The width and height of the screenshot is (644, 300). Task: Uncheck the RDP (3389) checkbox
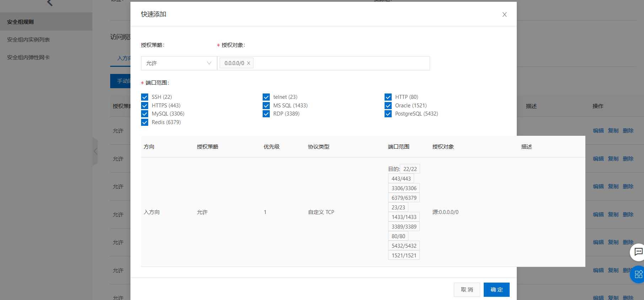click(266, 114)
